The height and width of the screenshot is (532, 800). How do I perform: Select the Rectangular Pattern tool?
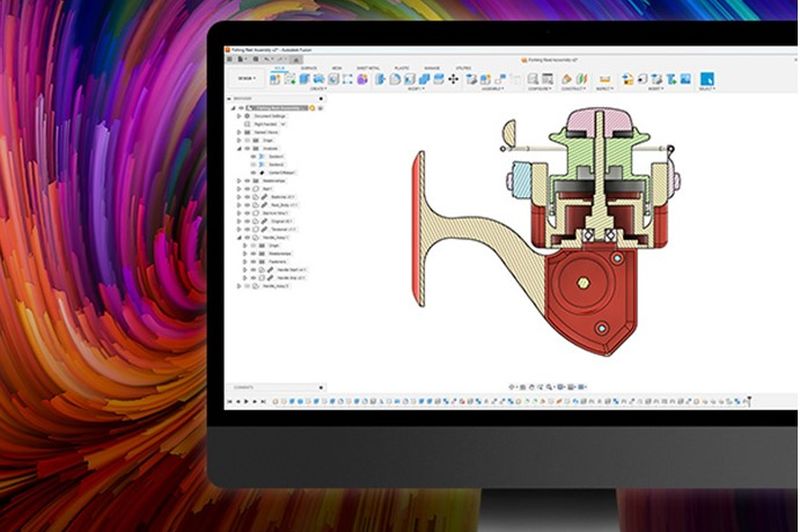tap(347, 79)
